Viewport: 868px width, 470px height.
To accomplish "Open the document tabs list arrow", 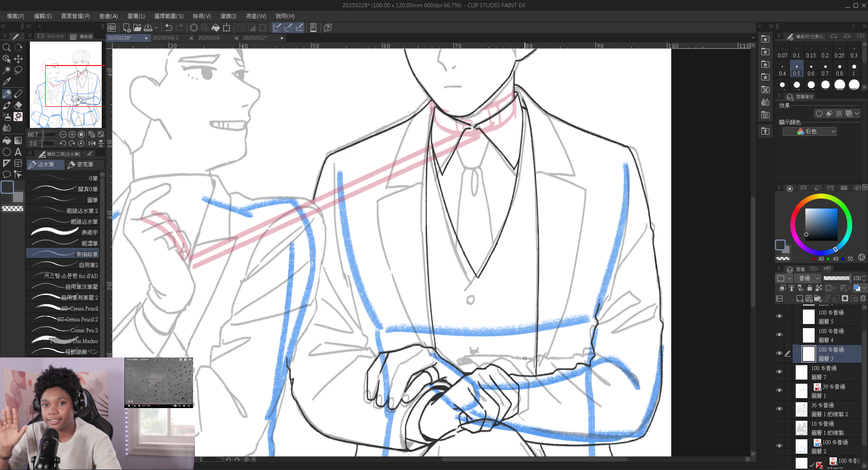I will (x=753, y=38).
